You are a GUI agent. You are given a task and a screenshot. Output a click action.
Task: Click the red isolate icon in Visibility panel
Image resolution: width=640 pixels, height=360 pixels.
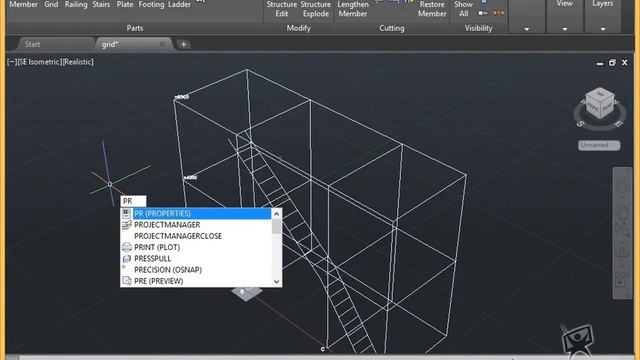click(498, 13)
